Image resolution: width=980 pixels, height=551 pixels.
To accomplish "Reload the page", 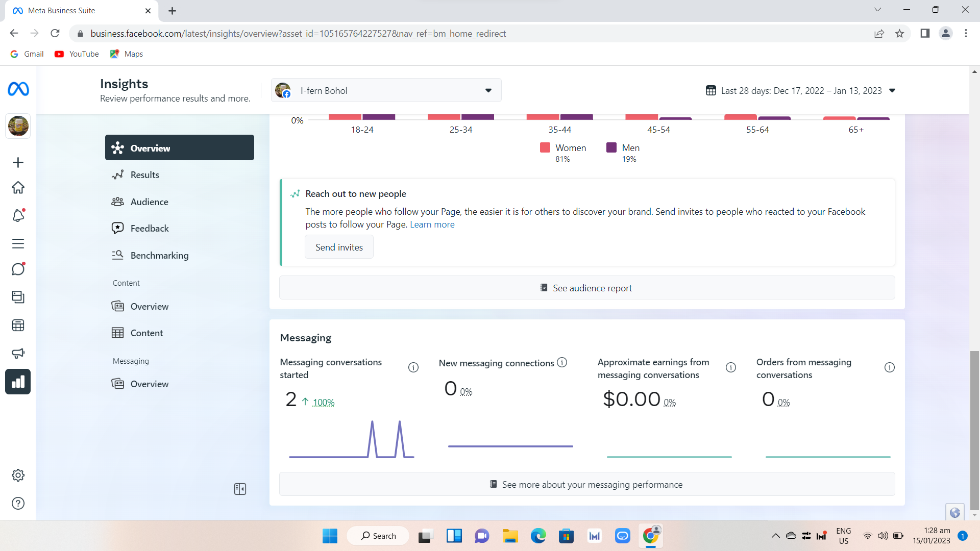I will (x=55, y=34).
